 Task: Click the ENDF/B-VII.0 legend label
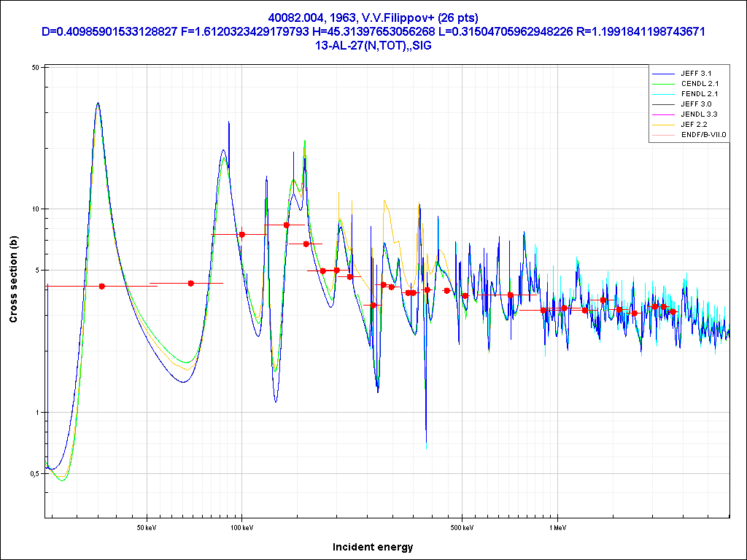pos(703,135)
